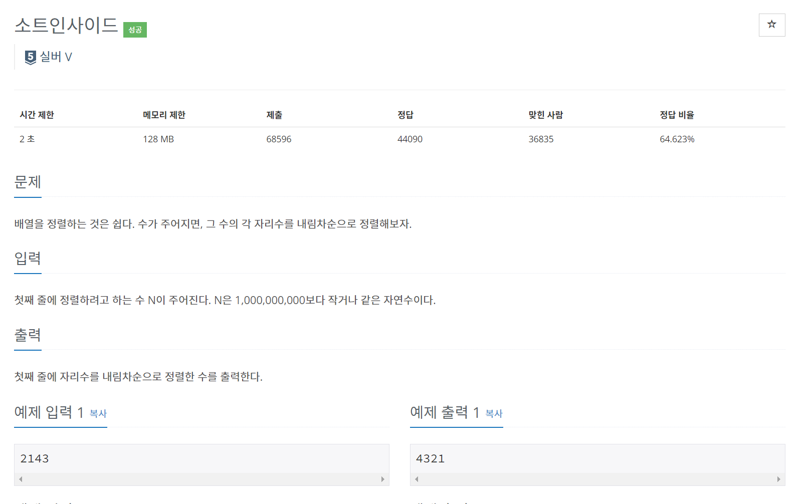Select the sample output value 4321
812x504 pixels.
[430, 458]
